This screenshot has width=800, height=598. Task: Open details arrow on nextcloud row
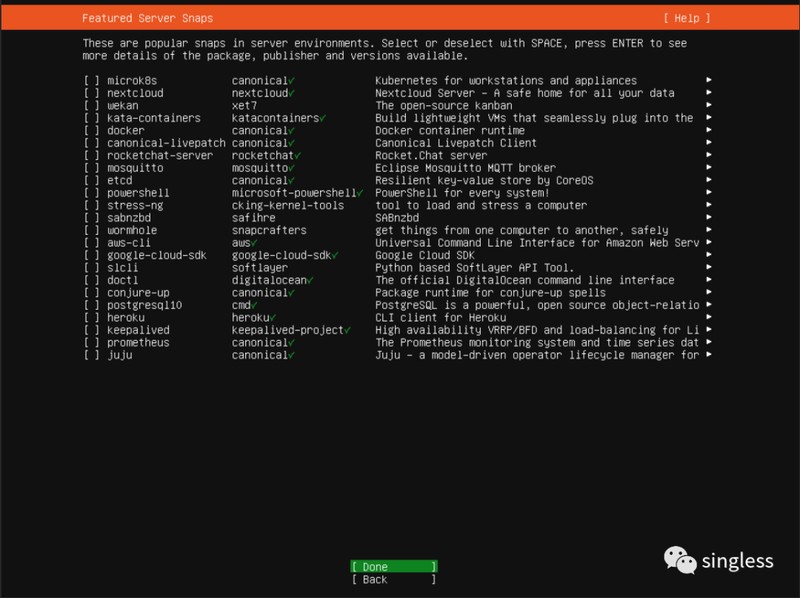[x=709, y=92]
